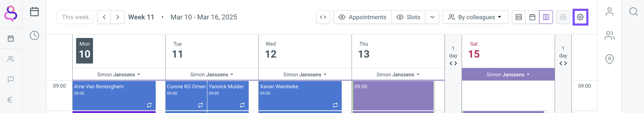Viewport: 644px width, 113px height.
Task: Open the chat messages sidebar icon
Action: coord(10,79)
